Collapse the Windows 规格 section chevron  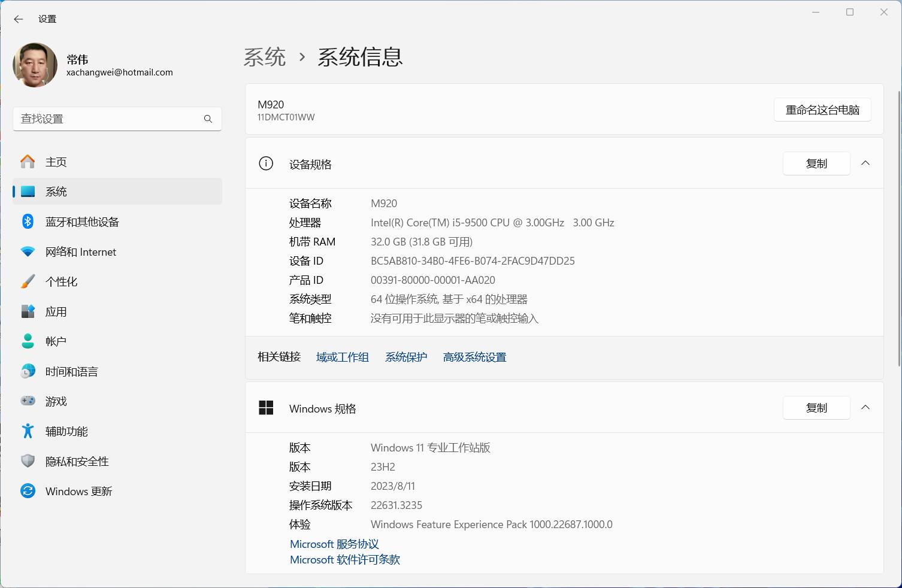(x=865, y=407)
